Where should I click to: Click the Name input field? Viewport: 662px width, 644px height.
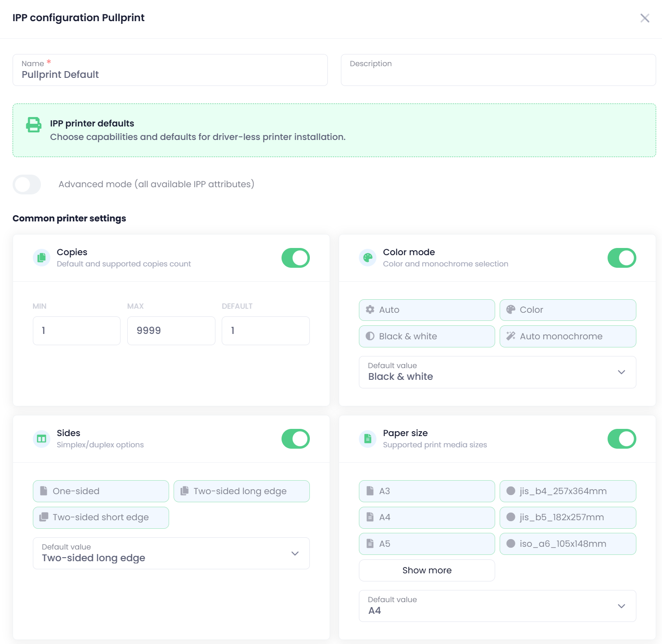[x=170, y=70]
